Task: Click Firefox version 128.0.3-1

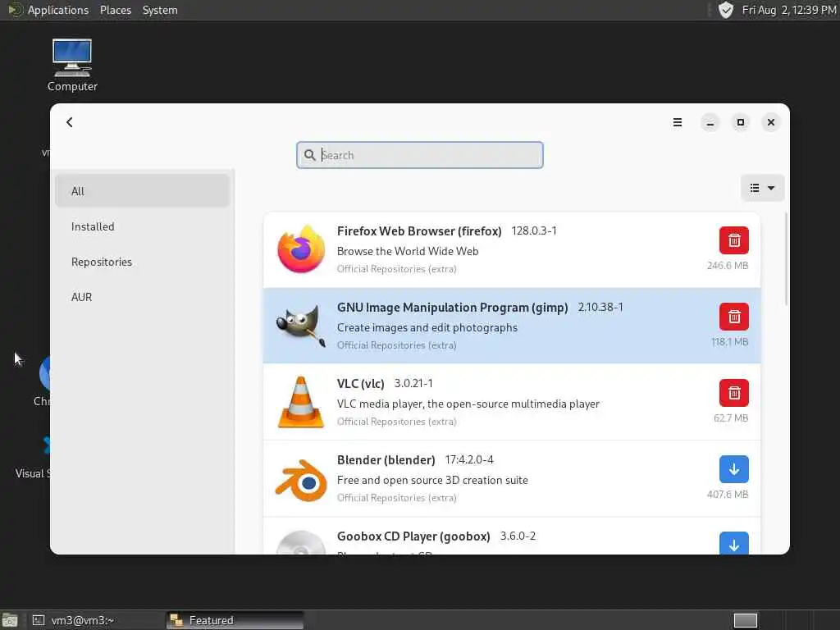Action: 533,231
